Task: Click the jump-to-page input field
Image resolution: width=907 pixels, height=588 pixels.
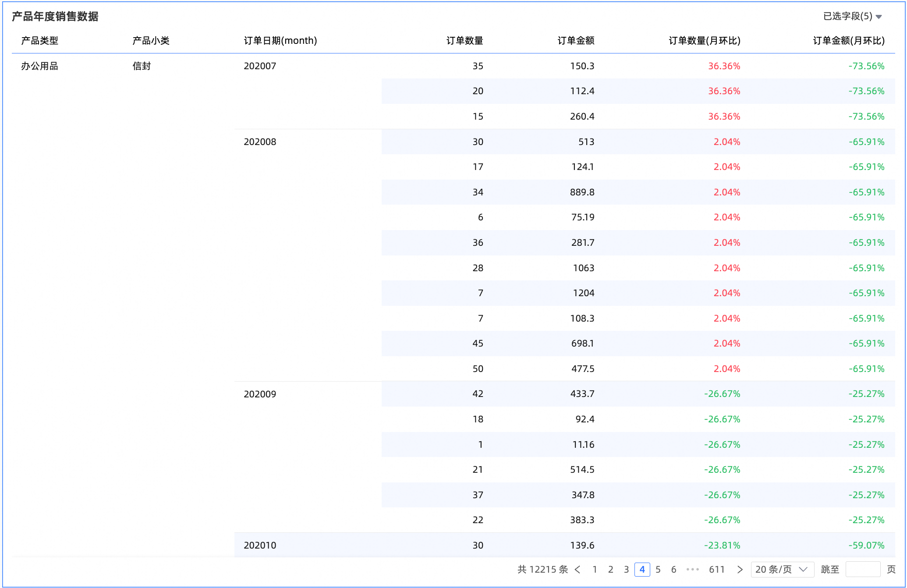Action: (x=862, y=569)
